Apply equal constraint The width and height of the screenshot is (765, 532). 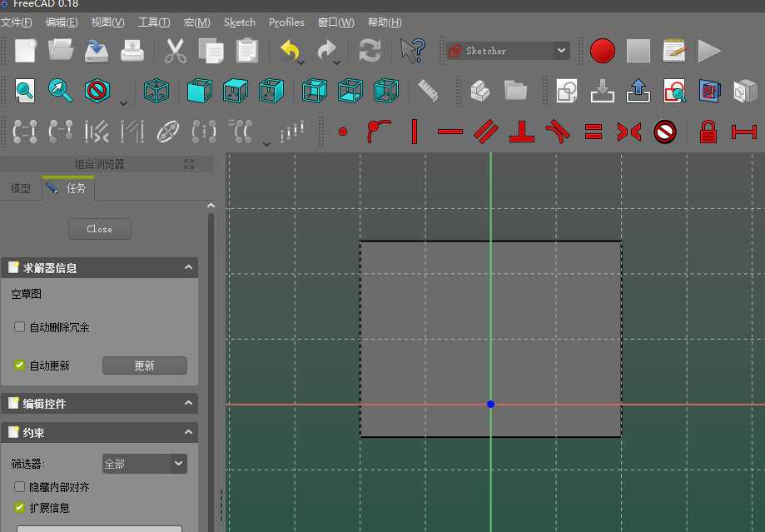pos(594,132)
